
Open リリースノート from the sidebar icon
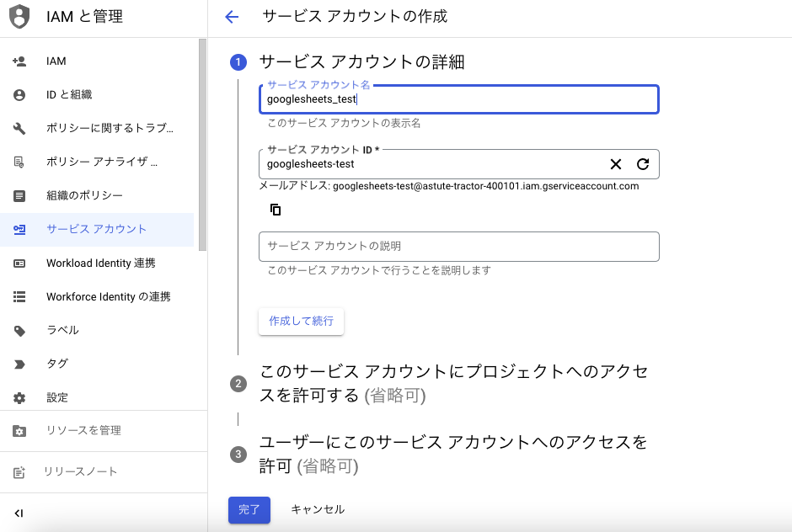click(19, 471)
